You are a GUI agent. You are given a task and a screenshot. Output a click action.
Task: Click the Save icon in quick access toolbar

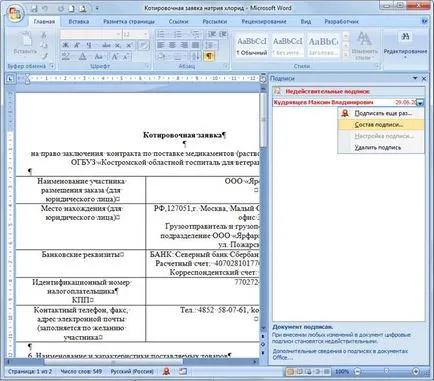(x=34, y=9)
